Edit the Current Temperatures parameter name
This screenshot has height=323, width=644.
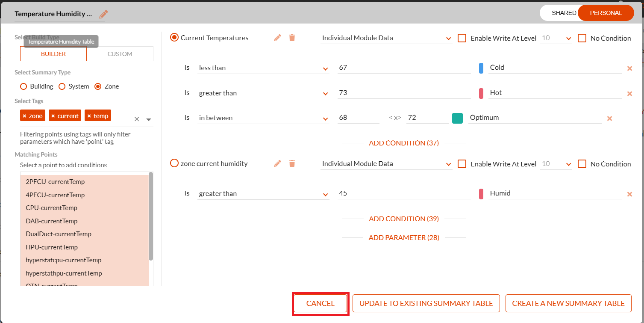(x=278, y=38)
